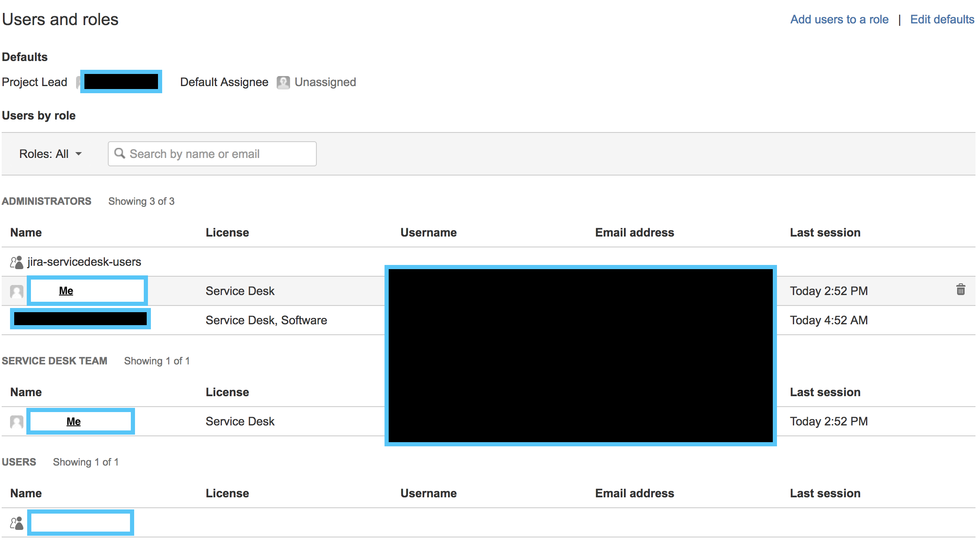Viewport: 978px width, 560px height.
Task: Click 'Today 2:52 PM' in Administrators table
Action: pyautogui.click(x=829, y=291)
